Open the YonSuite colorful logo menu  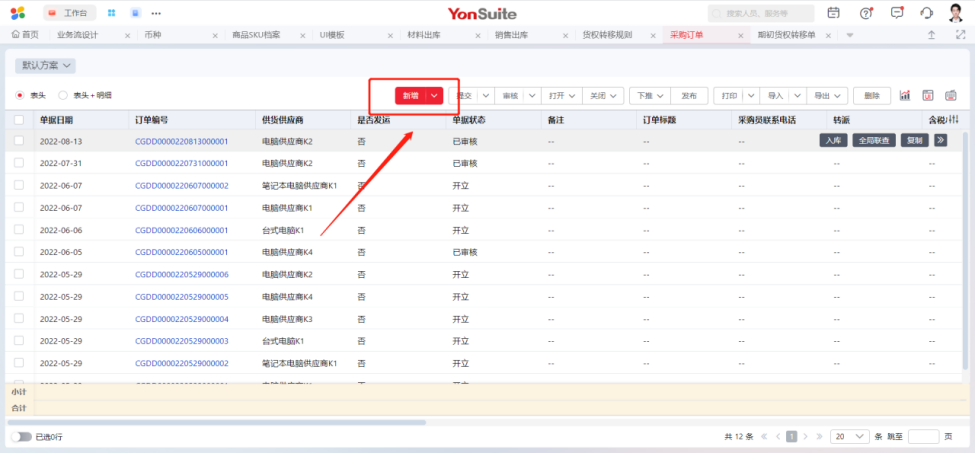(18, 13)
